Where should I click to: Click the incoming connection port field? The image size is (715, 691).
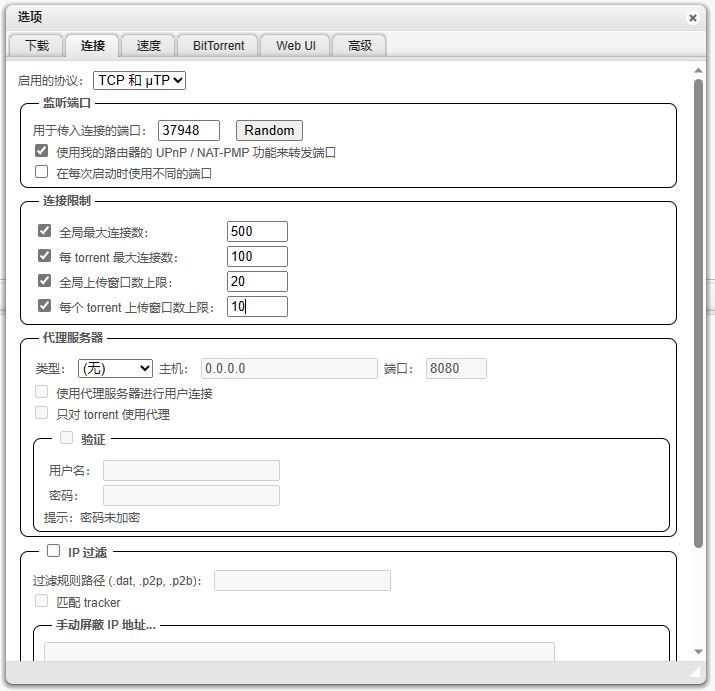(189, 130)
